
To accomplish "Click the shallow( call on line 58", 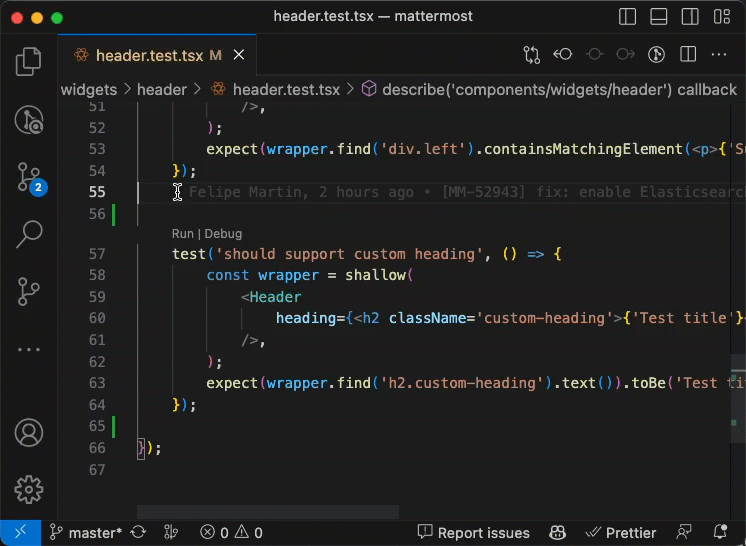I will (379, 275).
